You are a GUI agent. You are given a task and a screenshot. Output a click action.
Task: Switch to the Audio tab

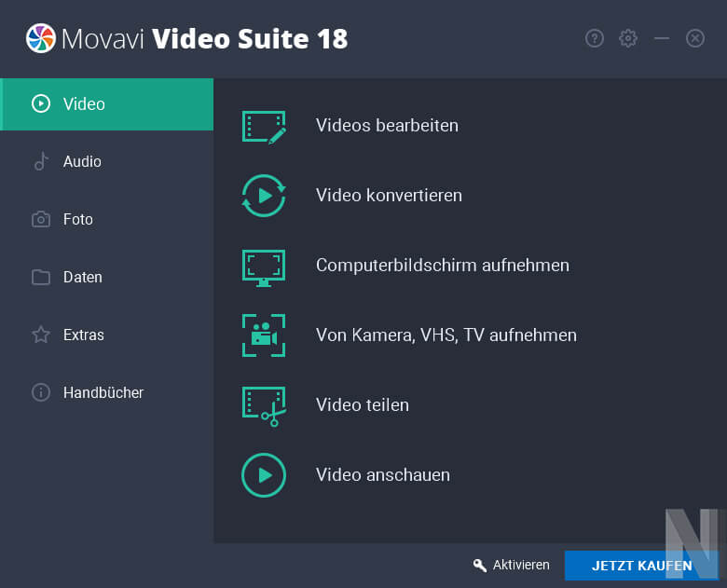[107, 162]
